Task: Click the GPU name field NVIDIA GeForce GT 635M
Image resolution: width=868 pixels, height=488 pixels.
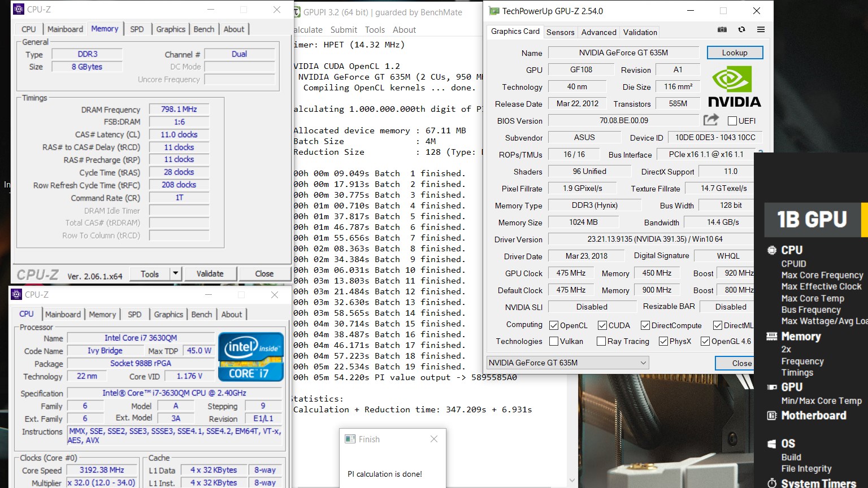Action: (623, 53)
